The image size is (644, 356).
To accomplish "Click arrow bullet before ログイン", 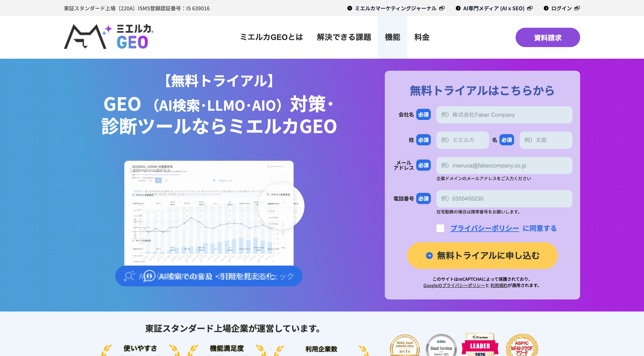I will [x=546, y=8].
